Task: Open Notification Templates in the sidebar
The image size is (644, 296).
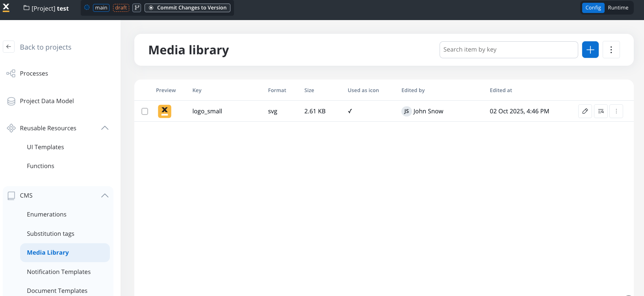Action: pos(59,272)
